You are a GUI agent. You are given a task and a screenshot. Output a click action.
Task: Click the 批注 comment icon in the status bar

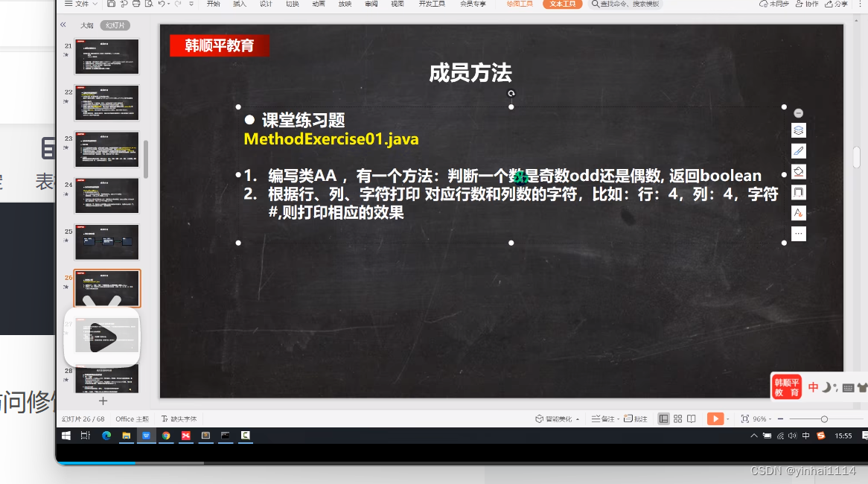coord(634,418)
